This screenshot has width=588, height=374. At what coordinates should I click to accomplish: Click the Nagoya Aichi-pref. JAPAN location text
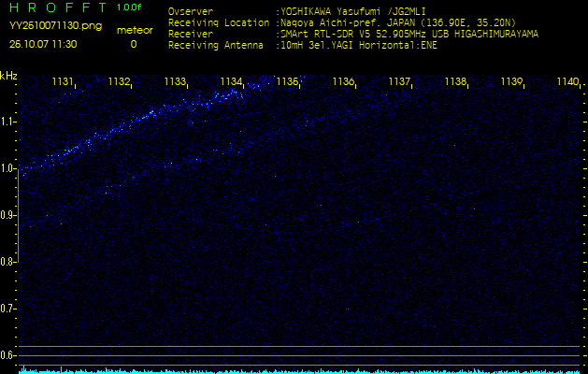click(x=398, y=22)
